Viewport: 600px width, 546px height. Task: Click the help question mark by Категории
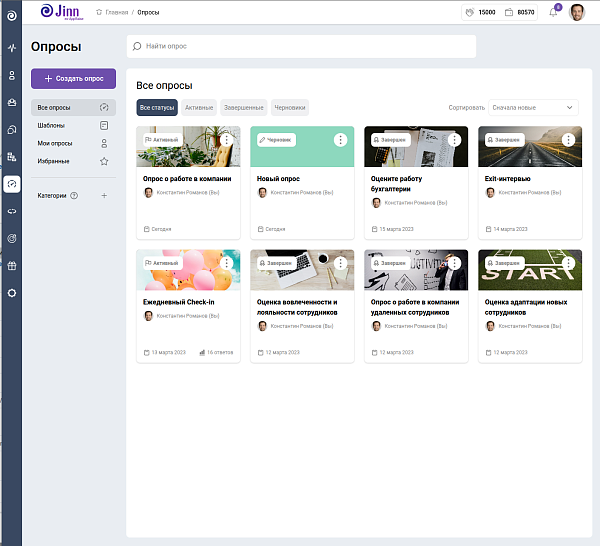[x=74, y=196]
